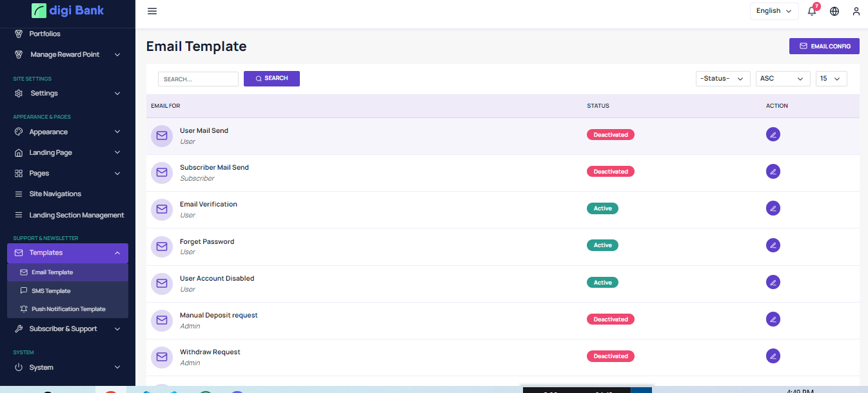This screenshot has width=868, height=393.
Task: Open the English language dropdown
Action: click(774, 11)
